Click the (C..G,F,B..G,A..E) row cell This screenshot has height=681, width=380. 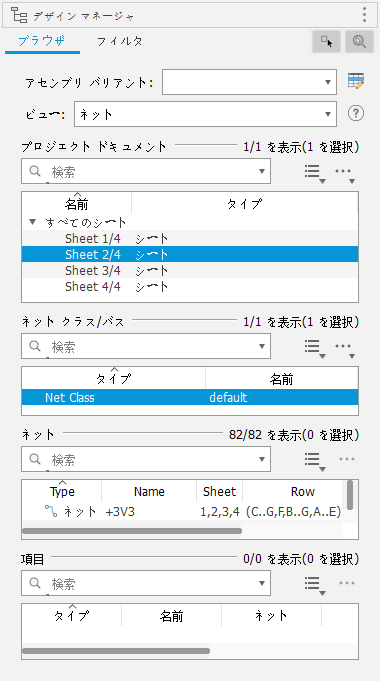(293, 512)
